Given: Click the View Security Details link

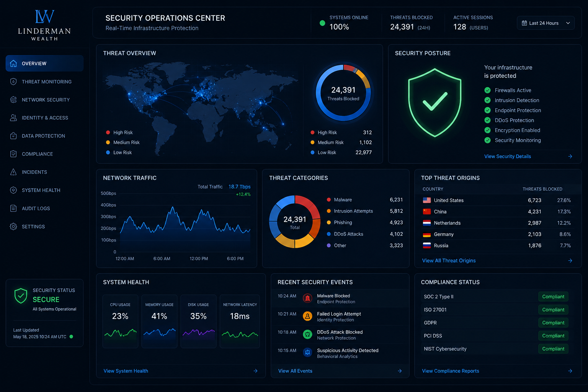Looking at the screenshot, I should point(508,156).
